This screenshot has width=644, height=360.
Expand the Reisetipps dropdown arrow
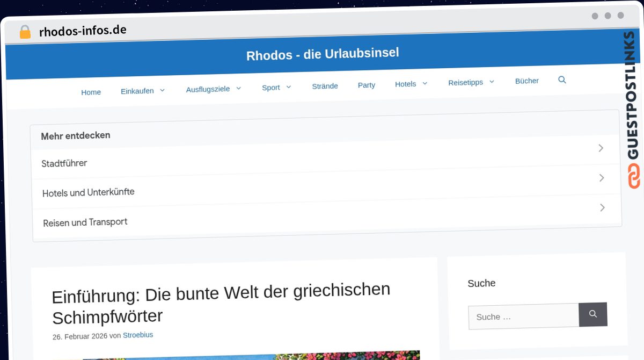(491, 82)
